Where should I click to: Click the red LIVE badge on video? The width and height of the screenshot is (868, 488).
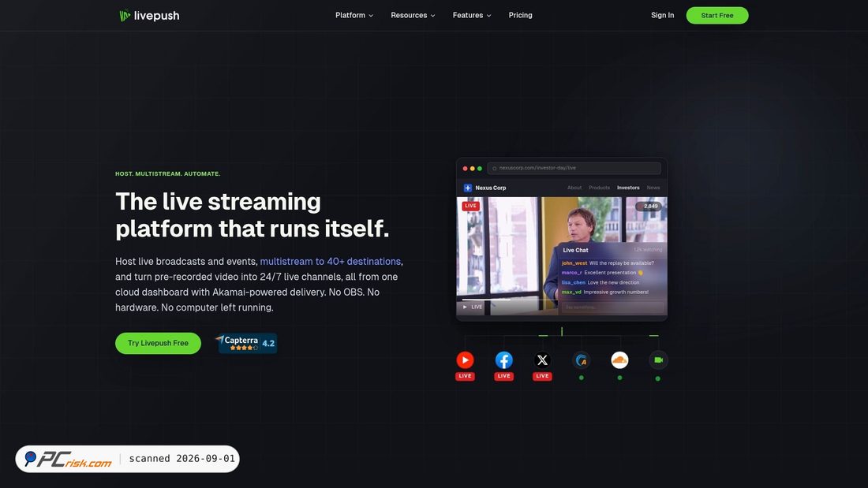[470, 206]
